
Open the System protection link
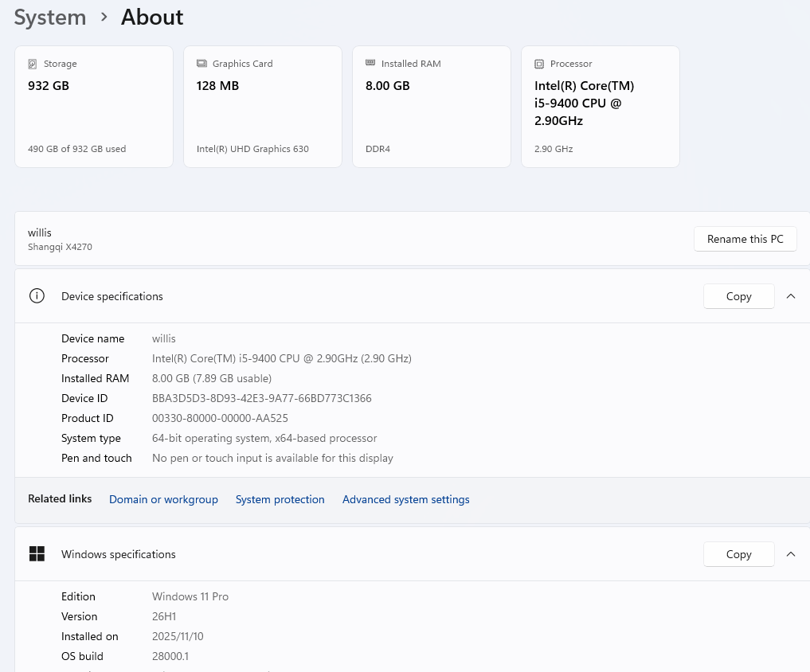coord(280,499)
